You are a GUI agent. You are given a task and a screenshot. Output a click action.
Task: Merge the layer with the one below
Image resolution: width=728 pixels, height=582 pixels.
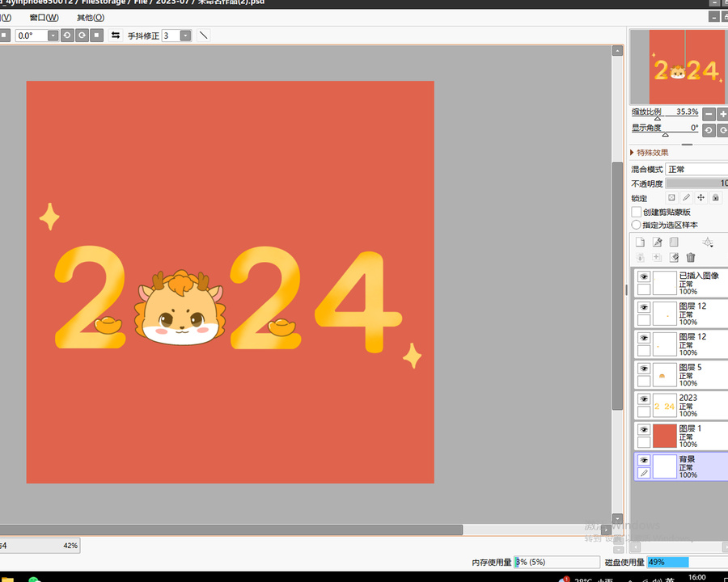[657, 258]
